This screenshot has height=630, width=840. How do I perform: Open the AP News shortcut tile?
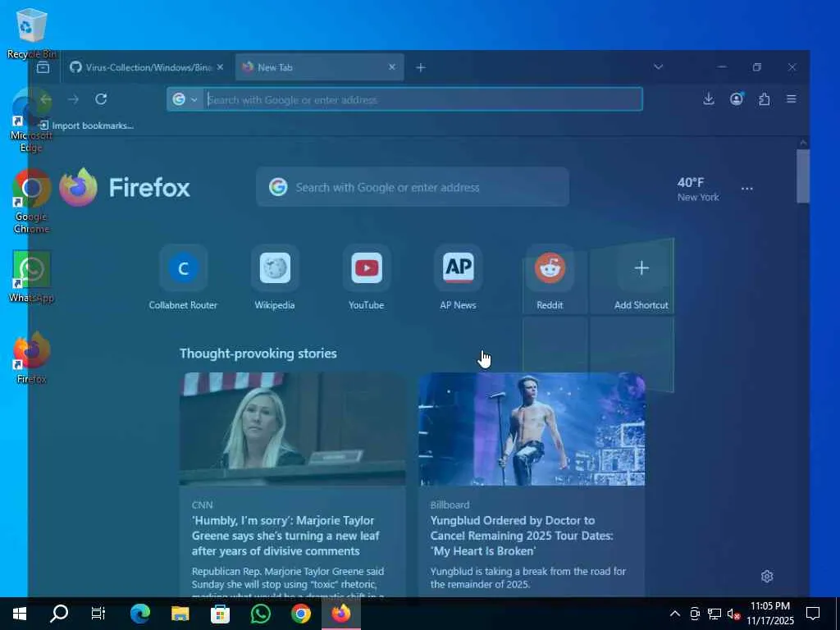pos(458,277)
